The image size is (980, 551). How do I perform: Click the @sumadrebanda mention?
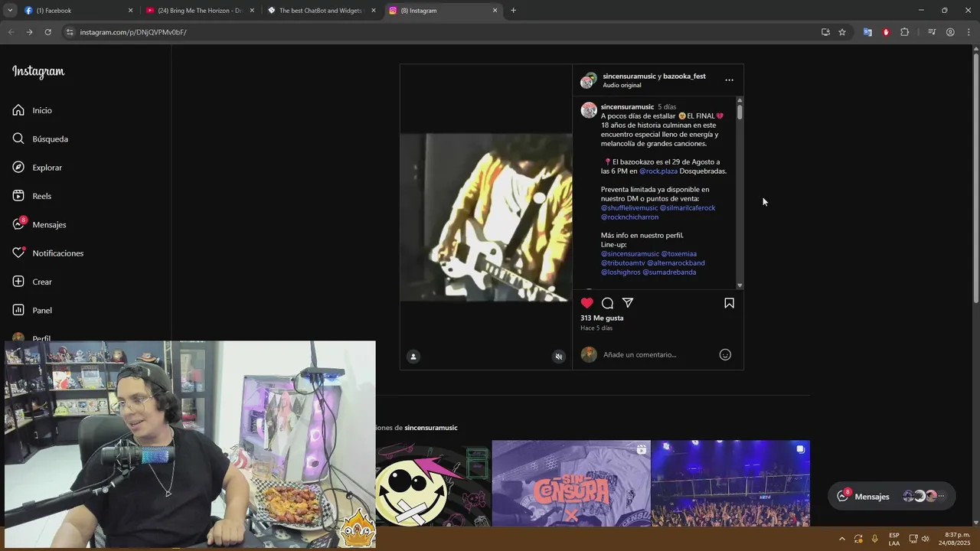tap(669, 272)
